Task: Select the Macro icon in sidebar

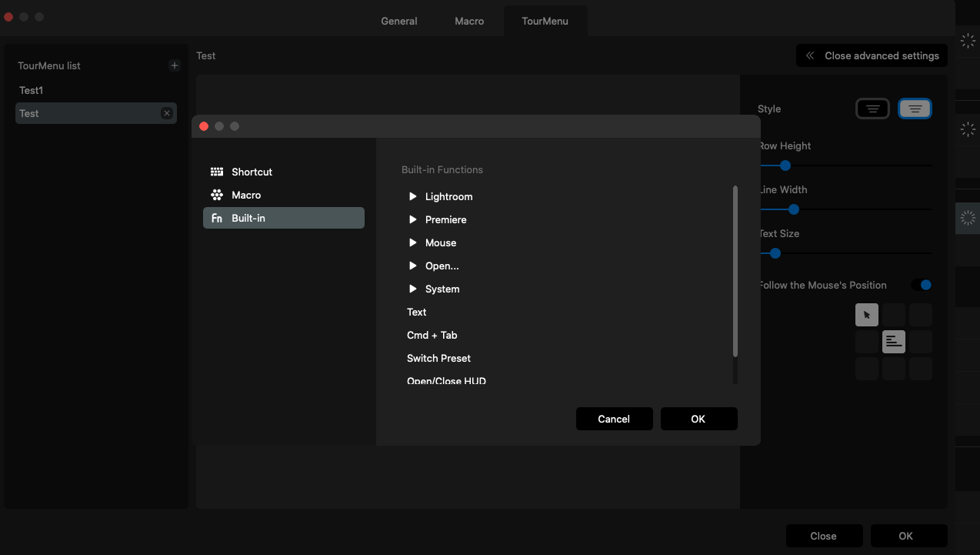Action: coord(217,195)
